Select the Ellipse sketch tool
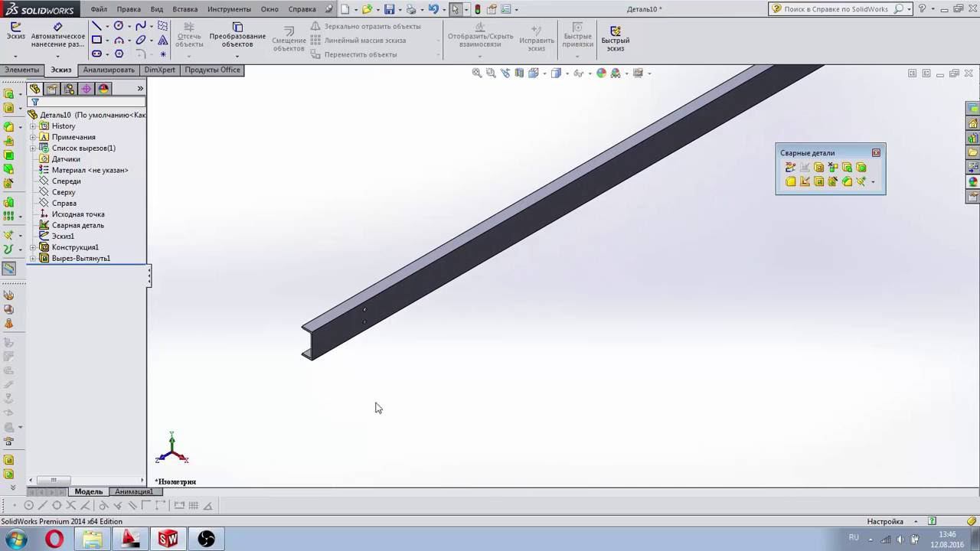980x551 pixels. pos(141,40)
